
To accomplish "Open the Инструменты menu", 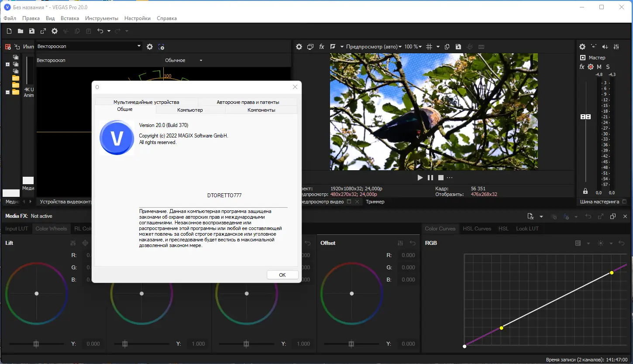I will tap(102, 18).
